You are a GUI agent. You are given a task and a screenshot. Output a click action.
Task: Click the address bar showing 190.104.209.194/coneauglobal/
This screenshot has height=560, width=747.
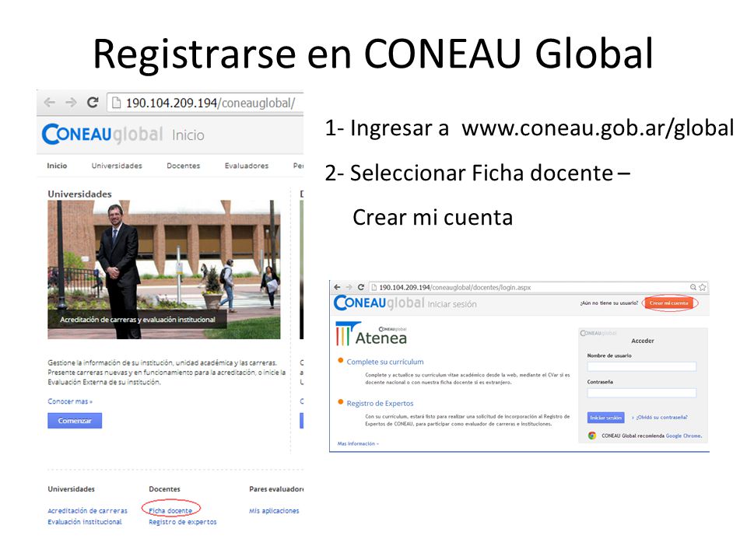point(205,103)
